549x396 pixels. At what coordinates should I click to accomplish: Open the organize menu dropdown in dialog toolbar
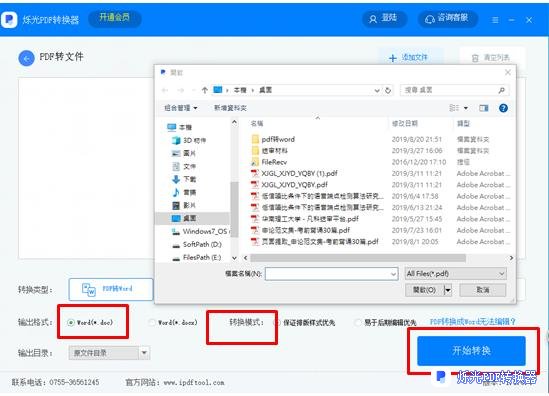pyautogui.click(x=181, y=108)
